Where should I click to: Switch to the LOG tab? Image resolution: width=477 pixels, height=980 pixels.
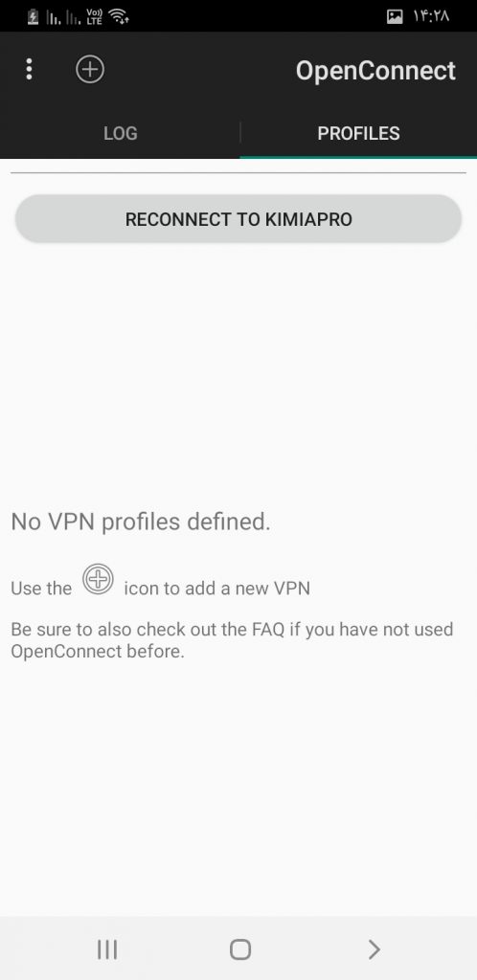pos(120,133)
